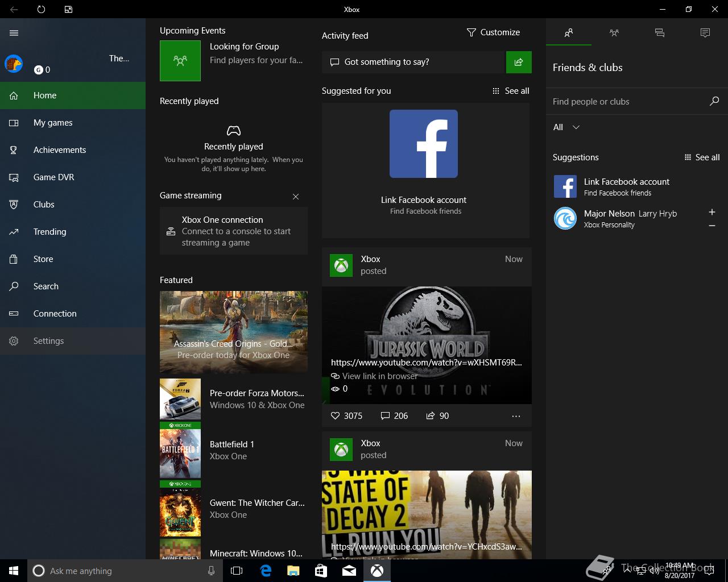Open Mail app from taskbar
The height and width of the screenshot is (582, 728).
(x=349, y=571)
